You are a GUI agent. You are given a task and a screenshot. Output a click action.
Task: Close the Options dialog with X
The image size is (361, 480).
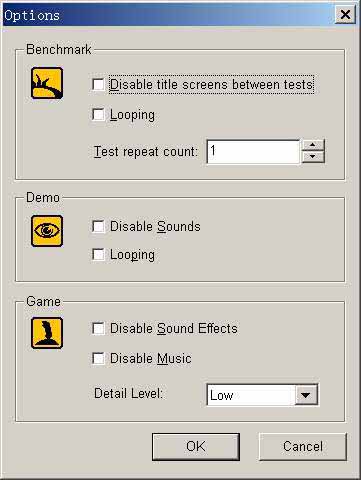pyautogui.click(x=345, y=15)
